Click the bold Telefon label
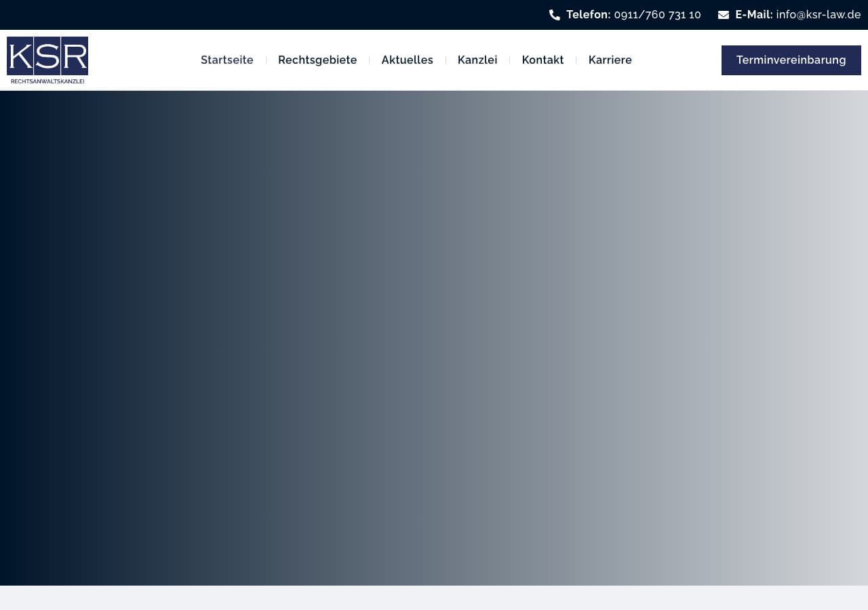Screen dimensions: 868x610 [588, 15]
